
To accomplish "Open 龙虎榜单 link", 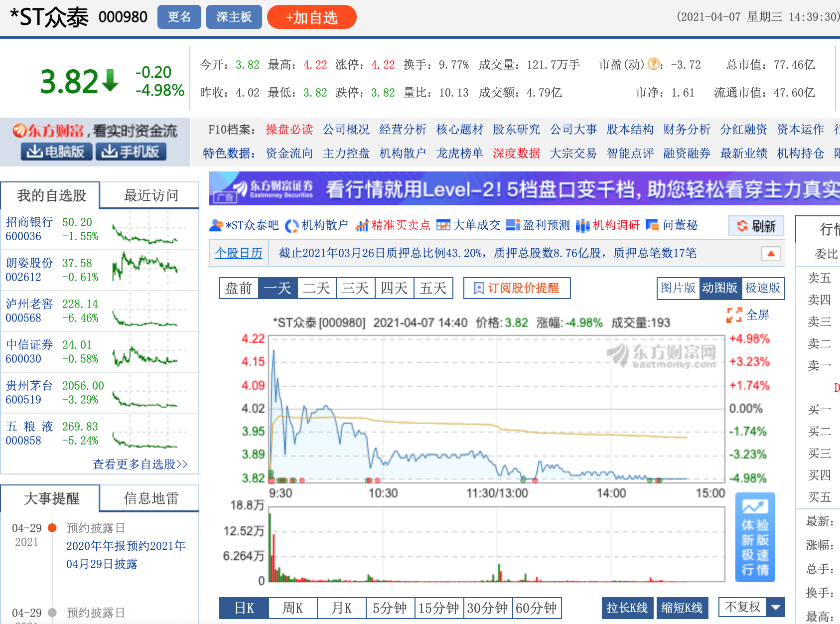I will coord(460,153).
